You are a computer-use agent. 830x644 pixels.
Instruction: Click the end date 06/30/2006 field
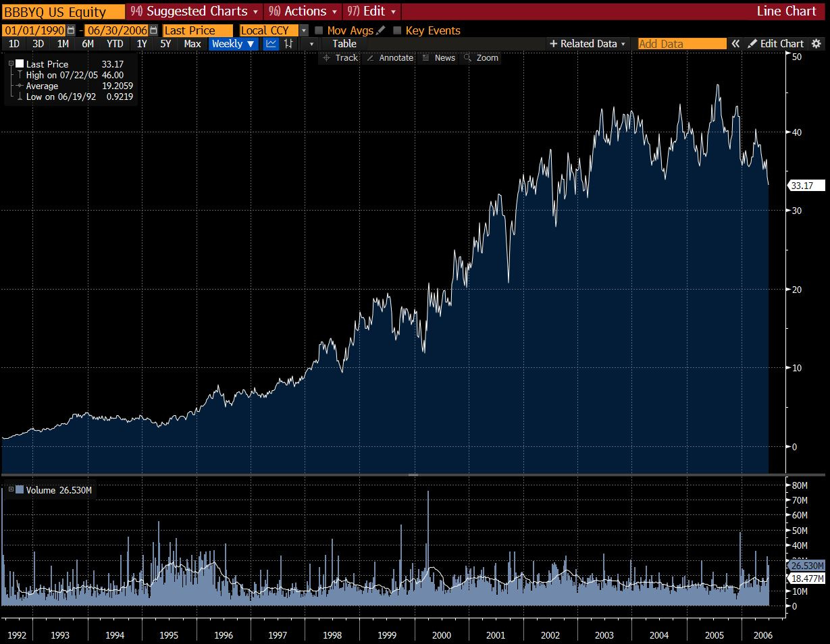tap(117, 30)
